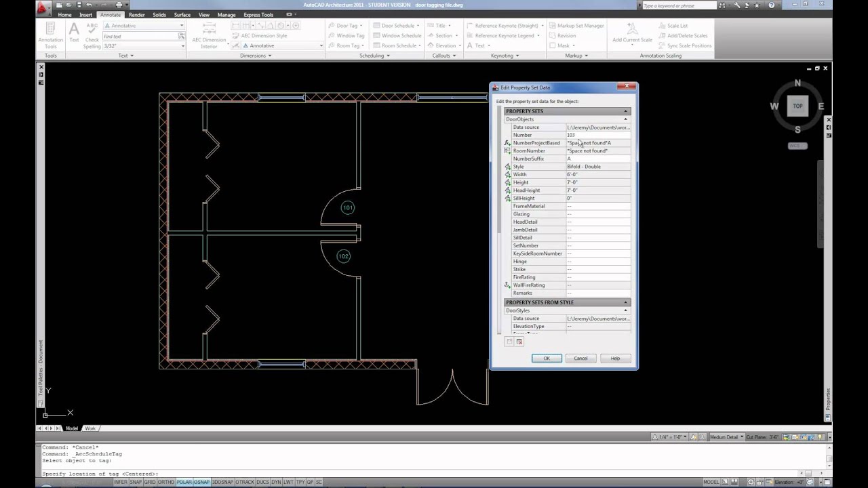Open the Manage ribbon tab
The width and height of the screenshot is (868, 488).
point(226,15)
